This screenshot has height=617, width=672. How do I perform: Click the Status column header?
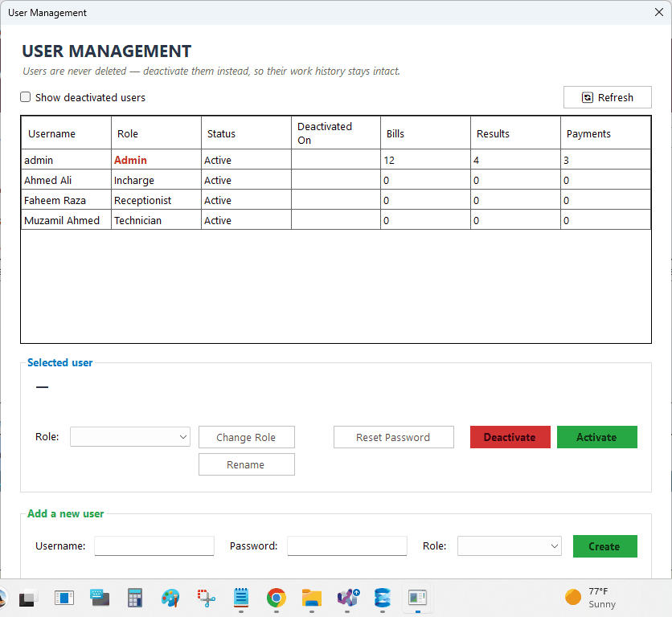[x=246, y=133]
